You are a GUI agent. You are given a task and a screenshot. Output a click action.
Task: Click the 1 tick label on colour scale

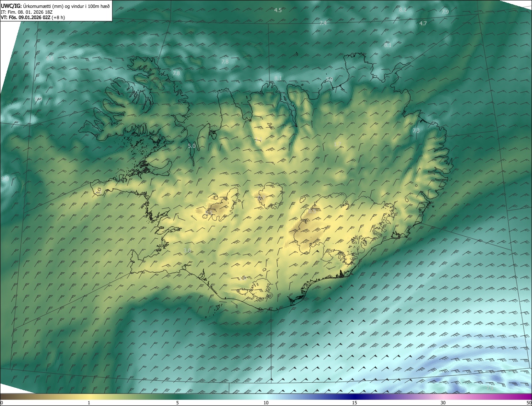click(89, 403)
